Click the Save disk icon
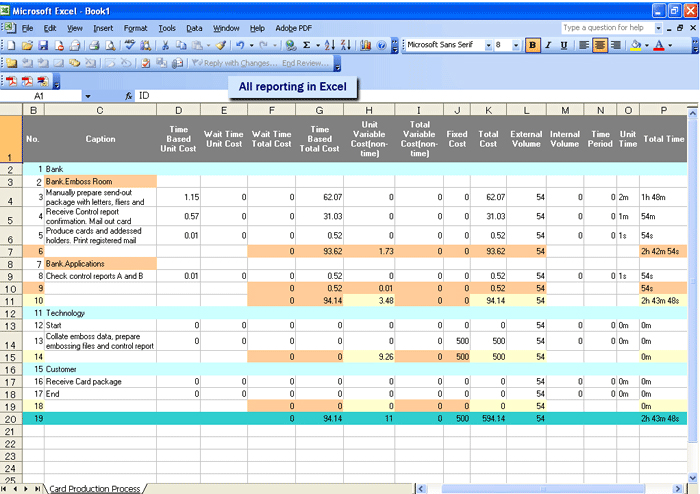Screen dimensions: 700x494 [x=43, y=45]
